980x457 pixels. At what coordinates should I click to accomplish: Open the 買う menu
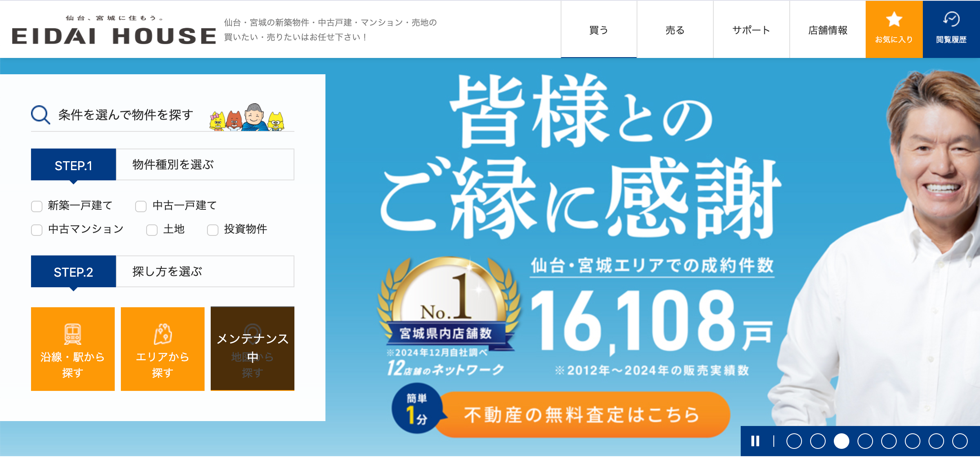point(598,29)
